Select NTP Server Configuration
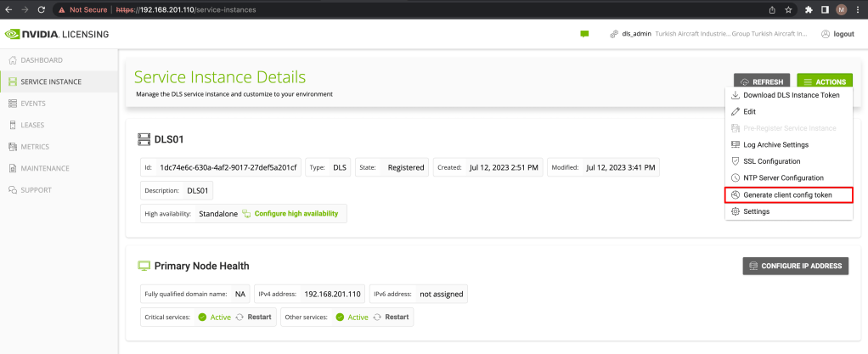The height and width of the screenshot is (354, 868). point(783,177)
